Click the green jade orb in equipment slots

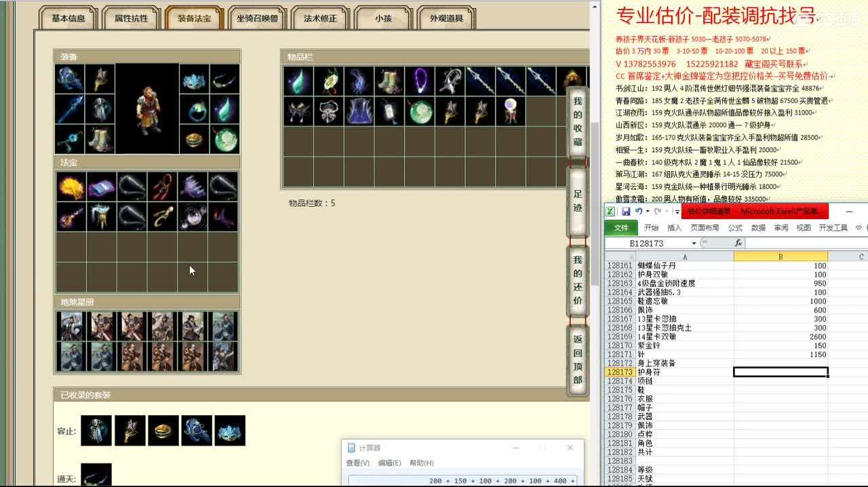224,139
